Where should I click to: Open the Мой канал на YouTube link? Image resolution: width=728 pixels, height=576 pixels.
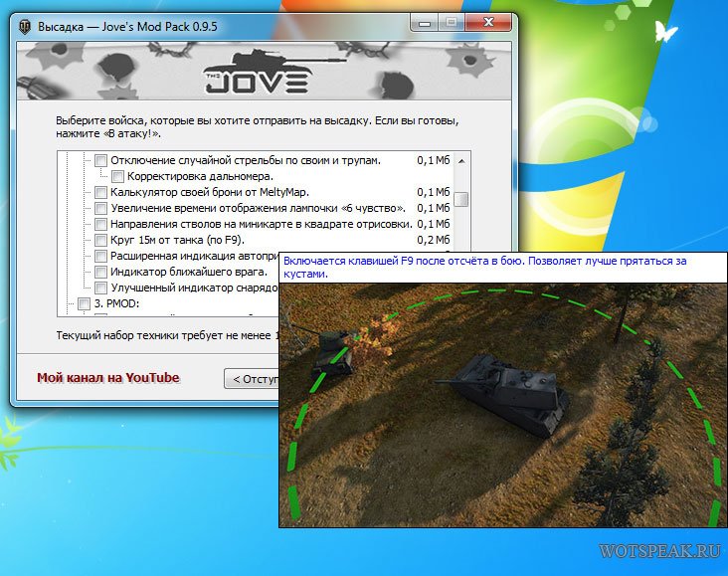click(107, 378)
